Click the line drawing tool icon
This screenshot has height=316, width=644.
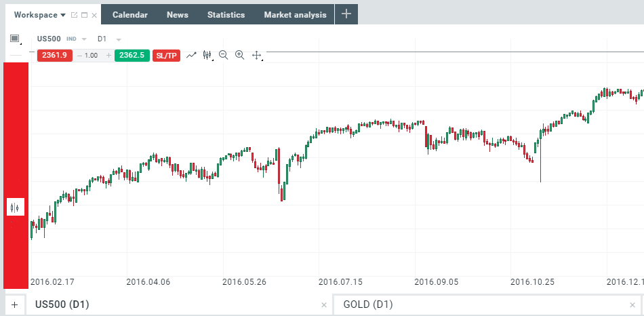(191, 55)
